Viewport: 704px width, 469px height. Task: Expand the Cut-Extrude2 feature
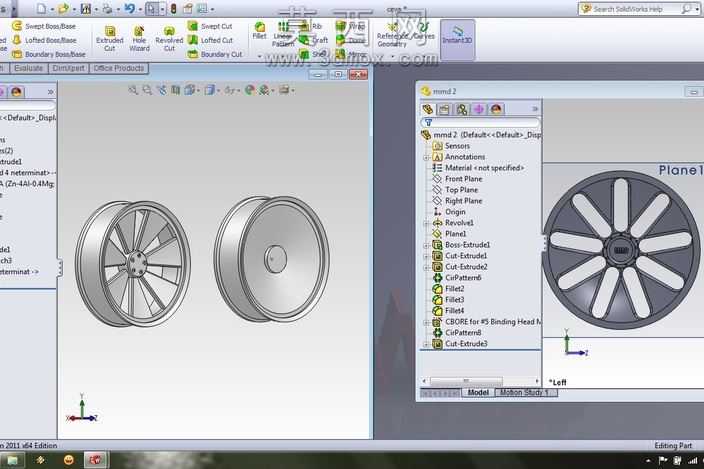coord(426,267)
